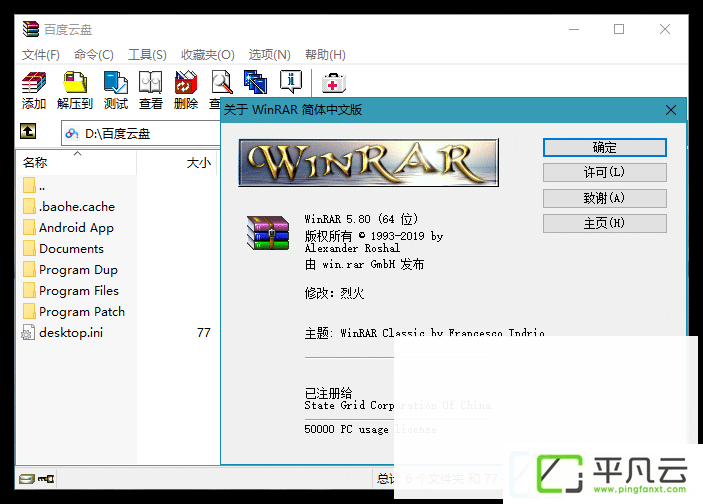
Task: Sort by 大小 column header
Action: point(177,162)
